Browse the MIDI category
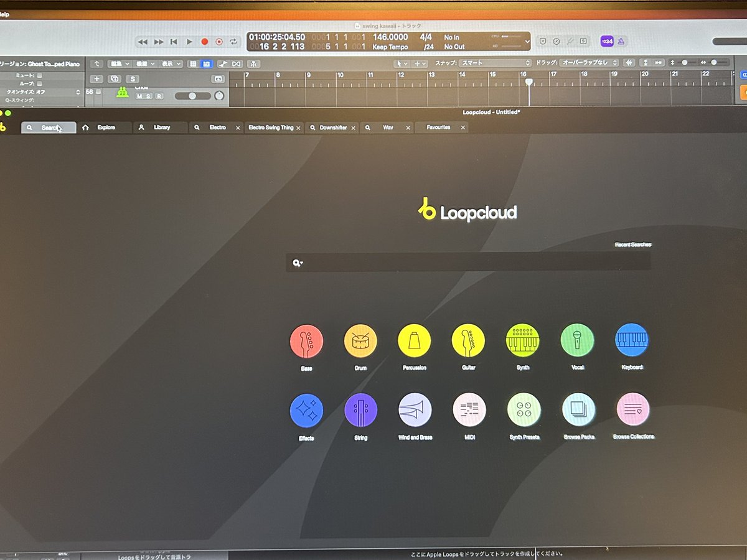This screenshot has height=560, width=747. (x=469, y=409)
